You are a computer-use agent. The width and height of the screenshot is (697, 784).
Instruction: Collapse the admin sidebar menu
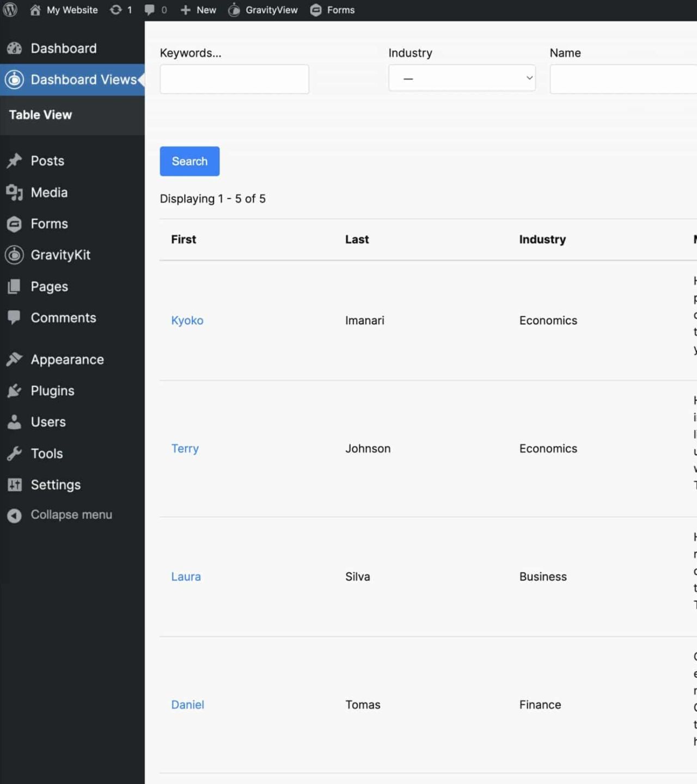point(15,514)
